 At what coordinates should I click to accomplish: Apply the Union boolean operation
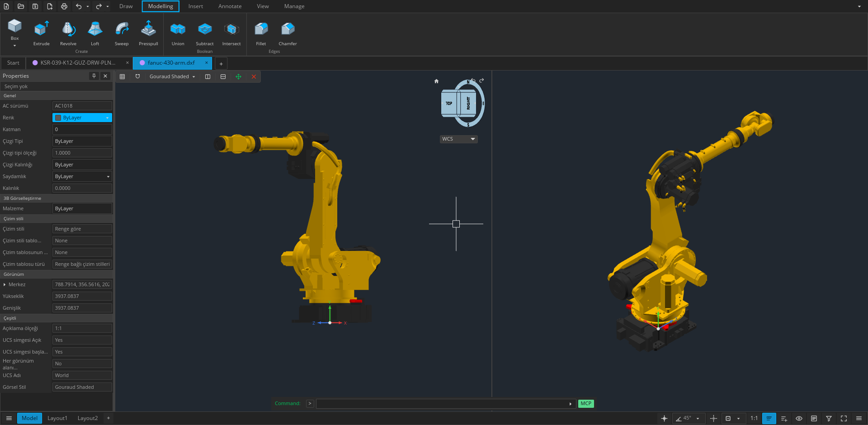pyautogui.click(x=178, y=33)
